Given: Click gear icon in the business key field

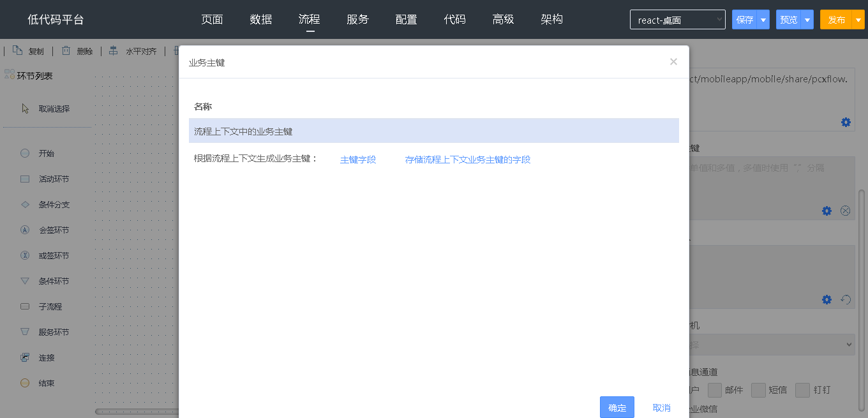Looking at the screenshot, I should pos(827,211).
